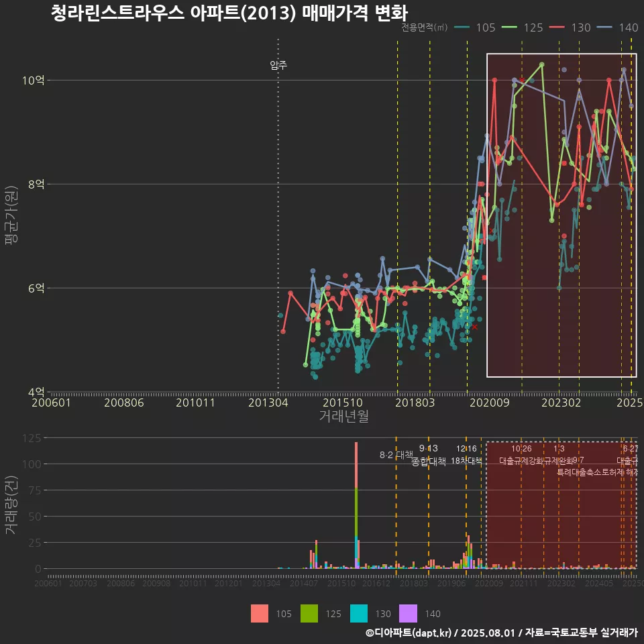Select the 130 legend entry in the line legend

pyautogui.click(x=570, y=28)
